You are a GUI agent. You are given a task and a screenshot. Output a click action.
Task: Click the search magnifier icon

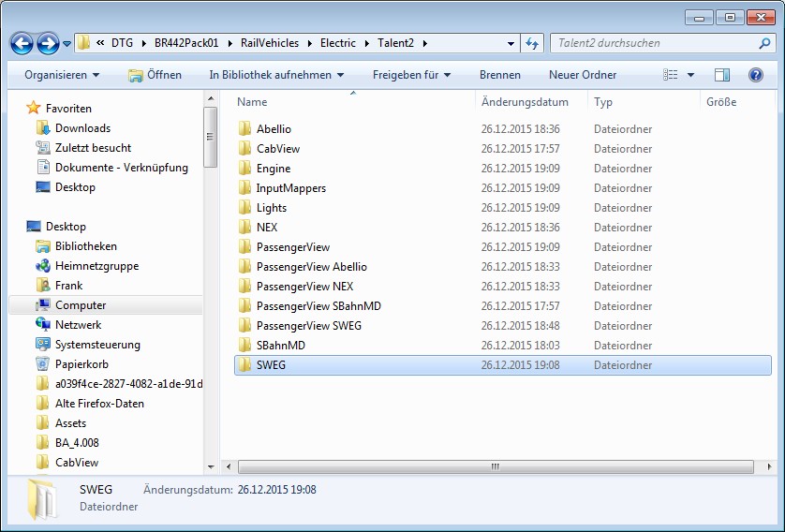pos(764,43)
